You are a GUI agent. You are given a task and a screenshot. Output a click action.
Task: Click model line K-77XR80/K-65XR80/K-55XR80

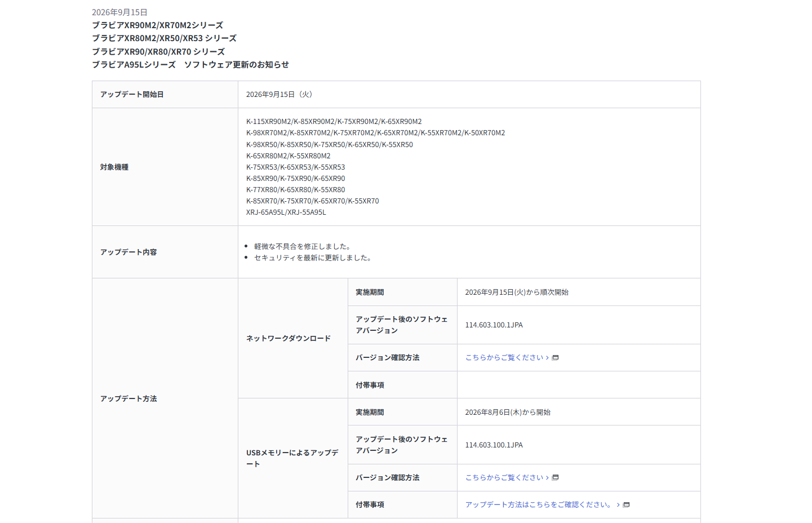click(296, 190)
